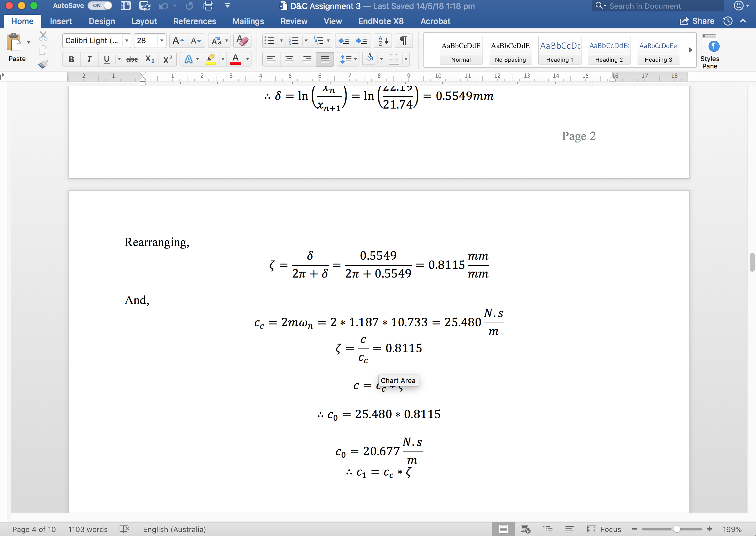
Task: Open the font name dropdown
Action: pos(127,41)
